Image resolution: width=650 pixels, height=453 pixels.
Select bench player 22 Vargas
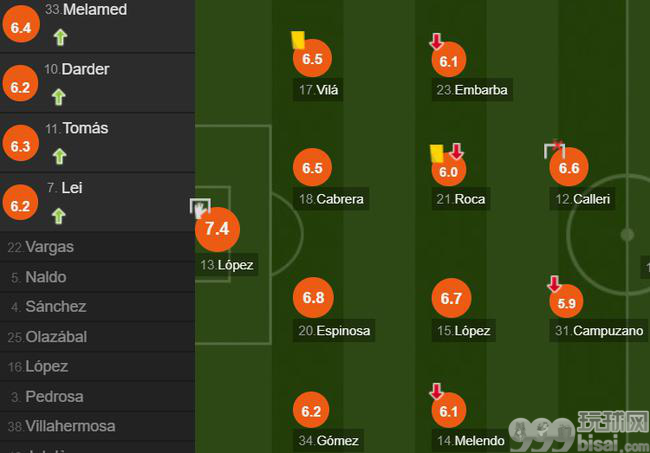(97, 247)
